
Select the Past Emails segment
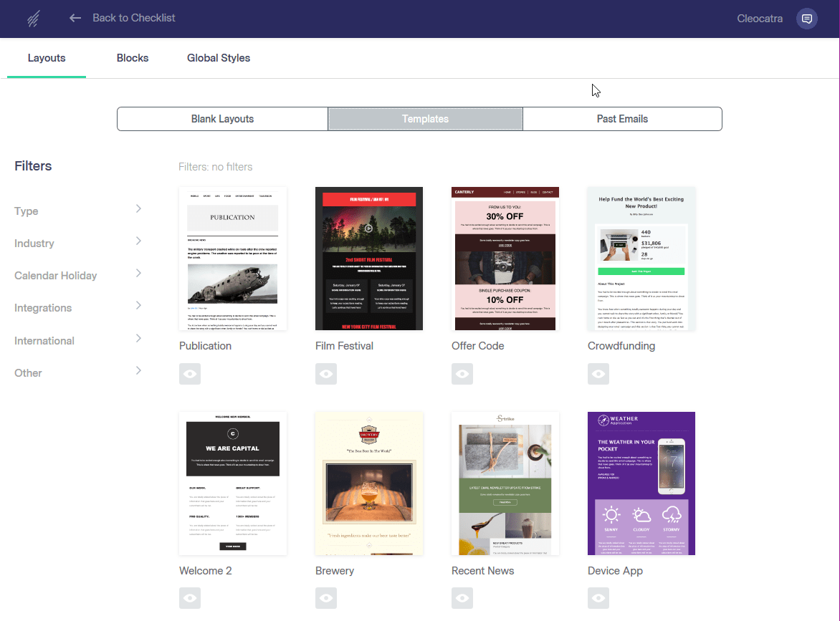(623, 119)
